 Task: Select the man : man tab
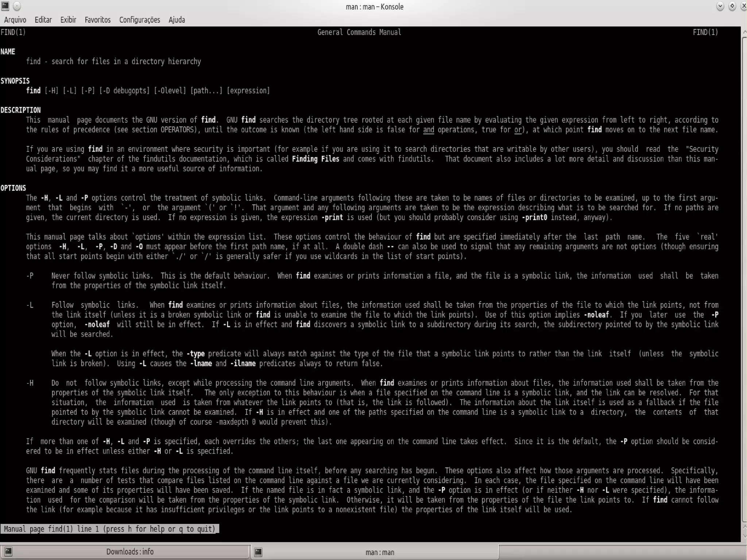click(x=379, y=552)
